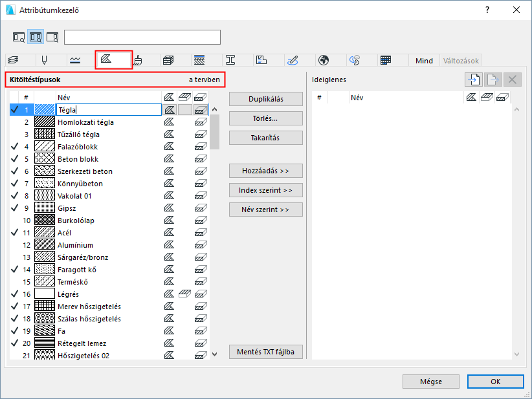Open the table grid attributes tab

386,60
